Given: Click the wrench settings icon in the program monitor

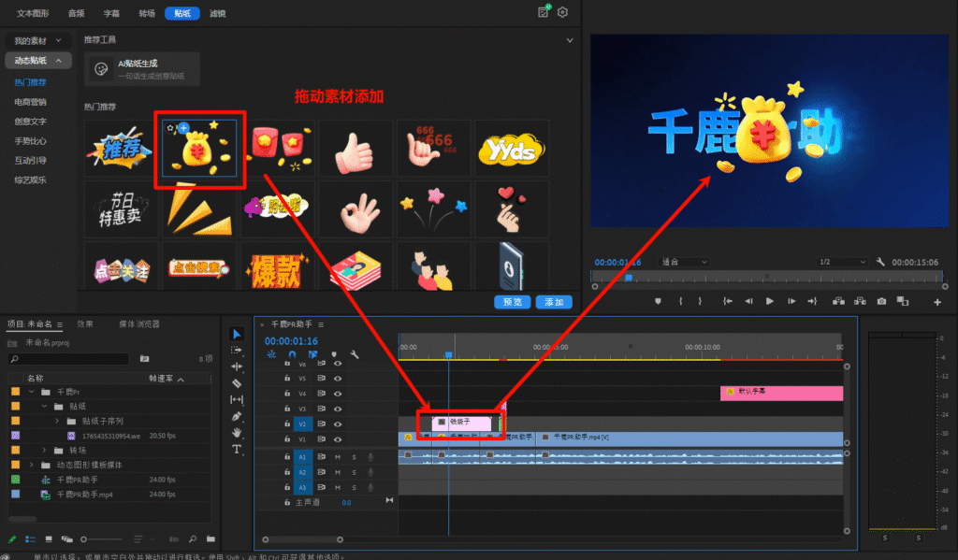Looking at the screenshot, I should (x=880, y=262).
